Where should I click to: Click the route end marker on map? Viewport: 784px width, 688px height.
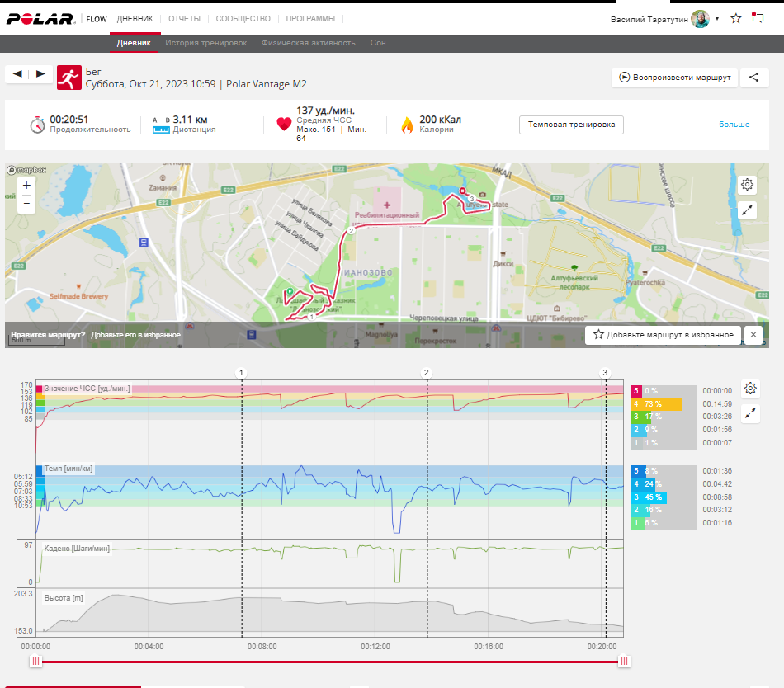[462, 191]
